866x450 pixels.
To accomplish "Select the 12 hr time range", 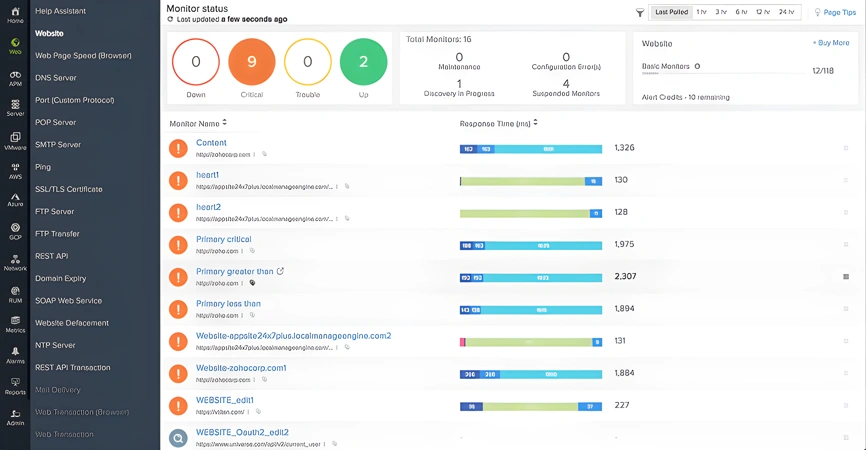I will point(763,12).
